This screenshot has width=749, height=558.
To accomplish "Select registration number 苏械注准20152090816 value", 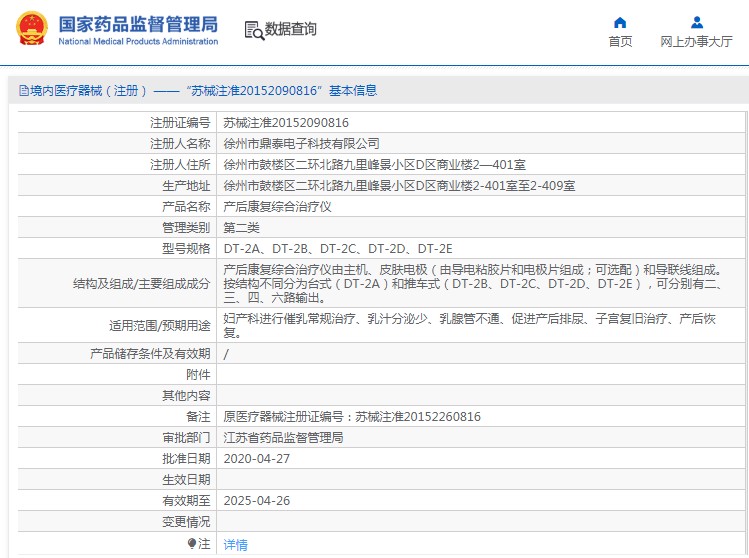I will pos(286,123).
